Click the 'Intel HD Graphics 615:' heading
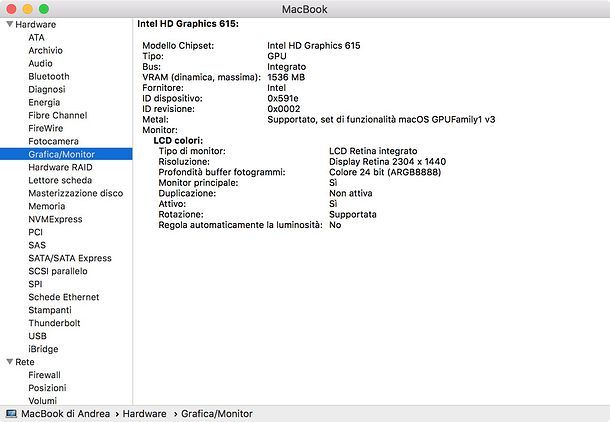Image resolution: width=610 pixels, height=422 pixels. (188, 24)
